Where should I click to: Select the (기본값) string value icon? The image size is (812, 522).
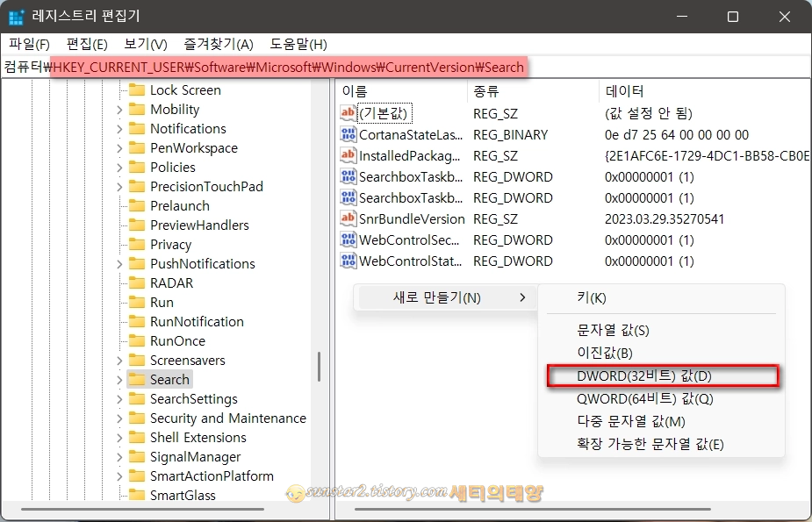[346, 113]
